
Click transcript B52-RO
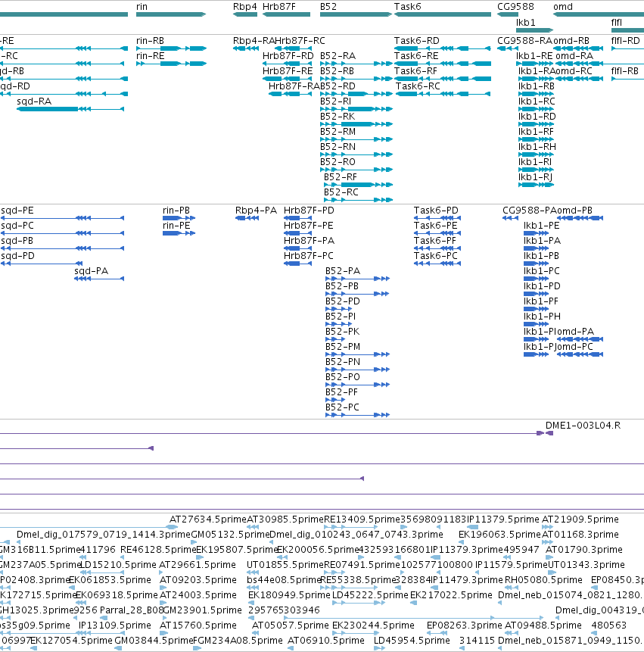356,169
